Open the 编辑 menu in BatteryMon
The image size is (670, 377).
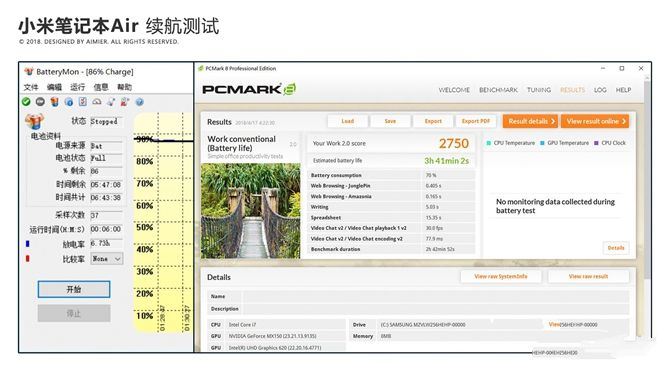point(54,87)
